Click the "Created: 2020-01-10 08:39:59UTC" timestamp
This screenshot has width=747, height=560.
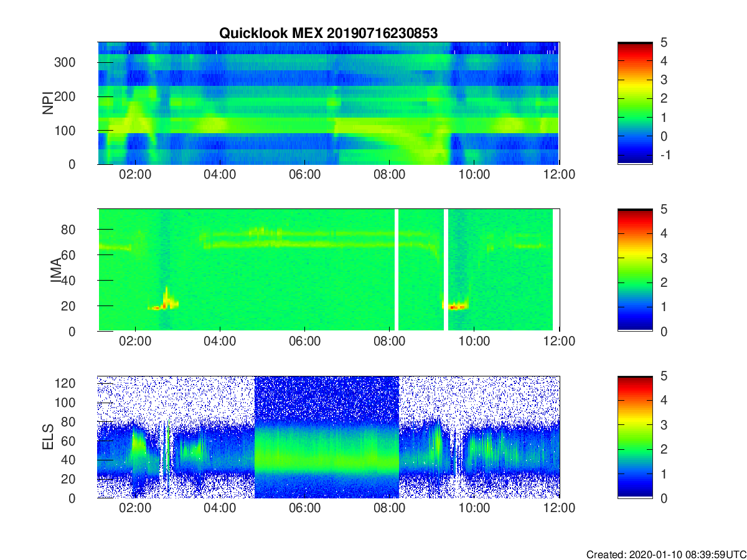(666, 554)
